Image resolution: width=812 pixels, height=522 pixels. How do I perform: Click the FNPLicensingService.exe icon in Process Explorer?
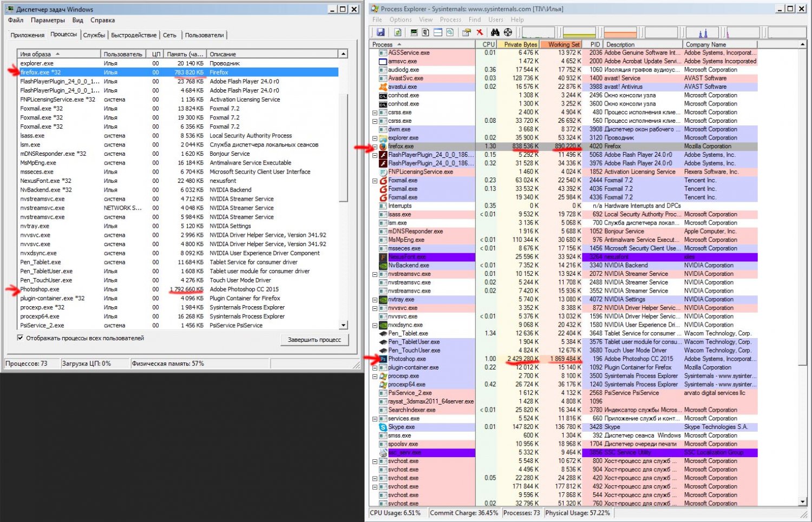(383, 172)
